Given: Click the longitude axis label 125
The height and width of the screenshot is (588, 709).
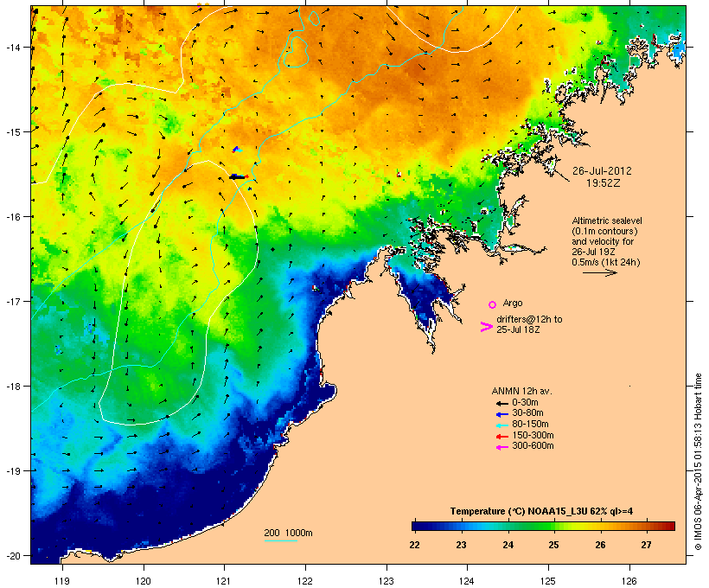Looking at the screenshot, I should tap(548, 580).
